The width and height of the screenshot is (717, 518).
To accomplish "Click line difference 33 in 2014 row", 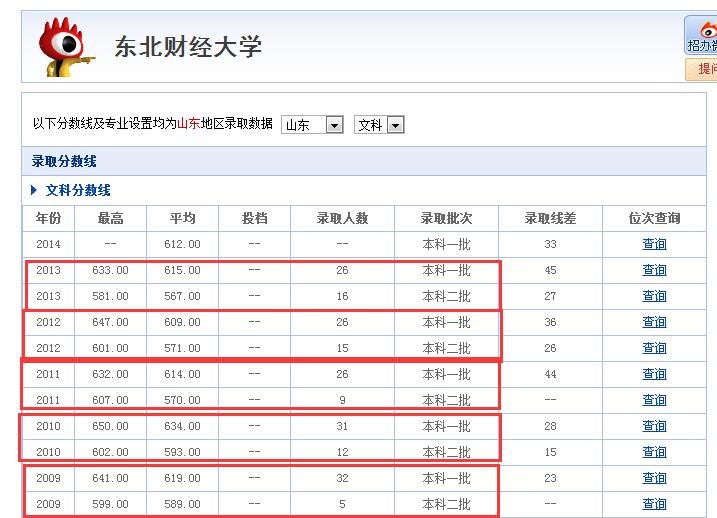I will coord(550,244).
